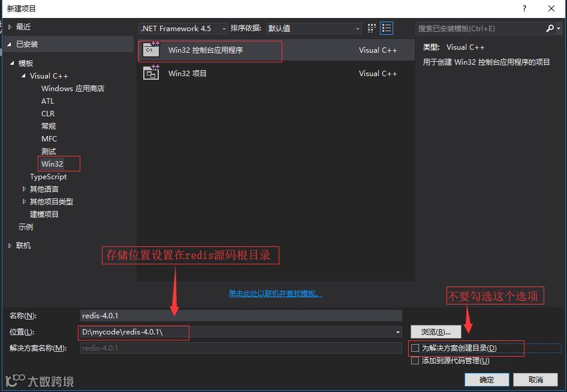
Task: Click the search magnifier icon
Action: click(x=550, y=28)
